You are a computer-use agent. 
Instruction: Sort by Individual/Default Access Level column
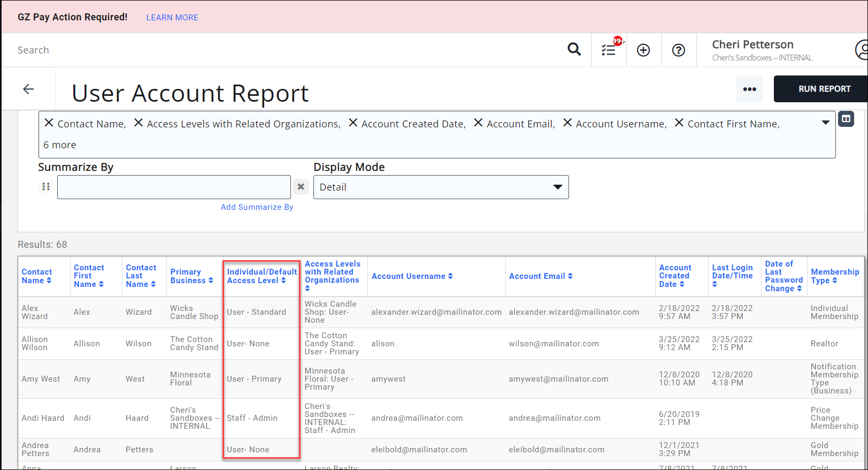point(261,276)
